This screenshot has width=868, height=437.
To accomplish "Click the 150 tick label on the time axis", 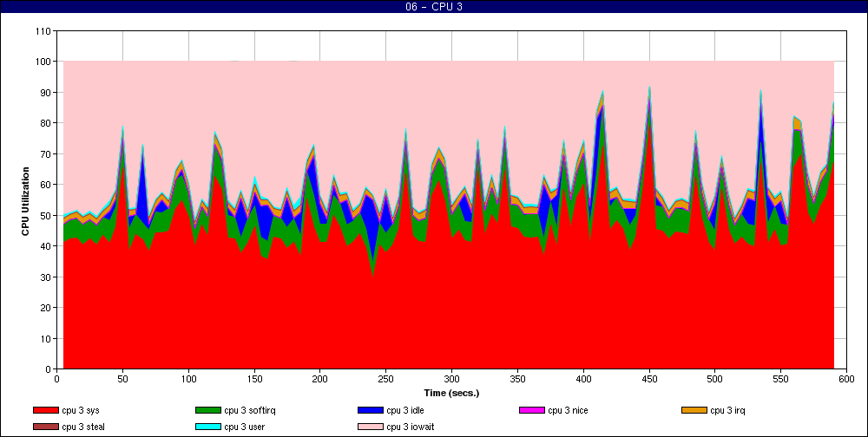I will (x=254, y=380).
